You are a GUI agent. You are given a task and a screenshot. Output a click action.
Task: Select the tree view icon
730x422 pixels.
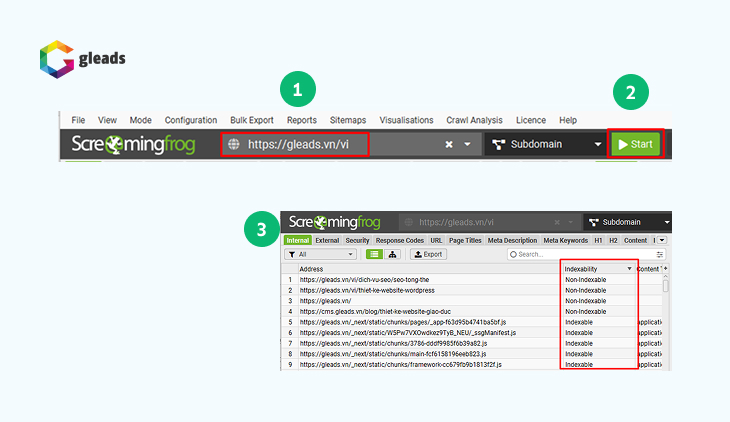[x=392, y=254]
